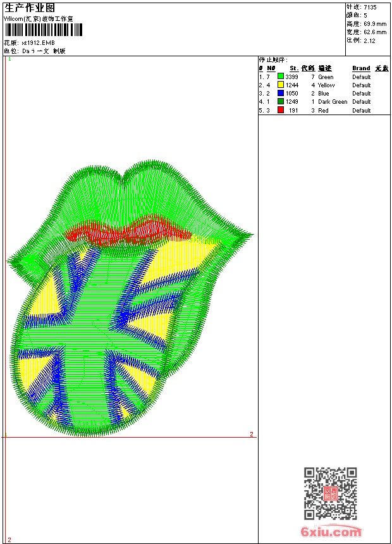Click the scale value "2.12"

[x=369, y=40]
